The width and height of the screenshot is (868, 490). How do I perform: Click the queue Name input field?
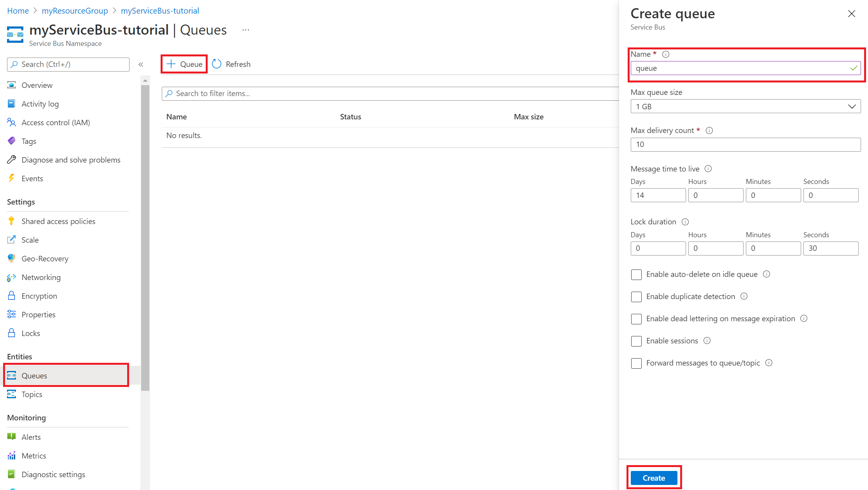click(x=745, y=68)
